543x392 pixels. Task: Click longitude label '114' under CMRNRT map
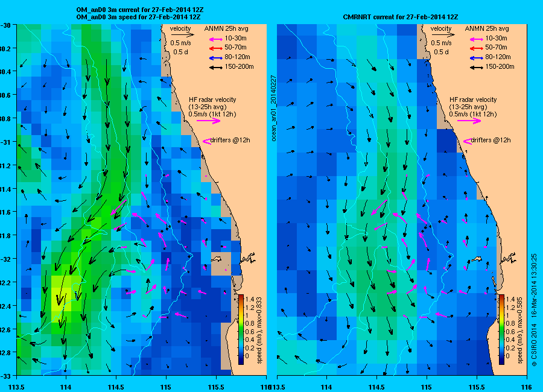(x=326, y=387)
